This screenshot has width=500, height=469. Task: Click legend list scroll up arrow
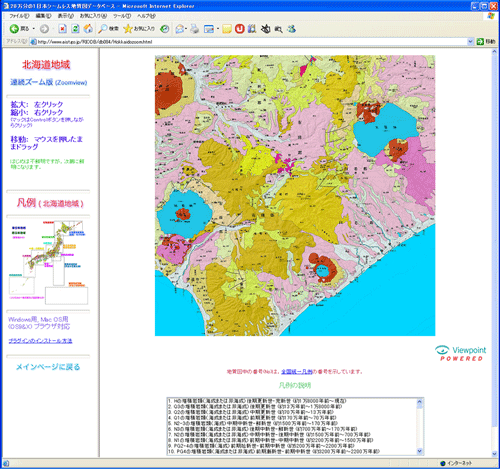pos(420,401)
